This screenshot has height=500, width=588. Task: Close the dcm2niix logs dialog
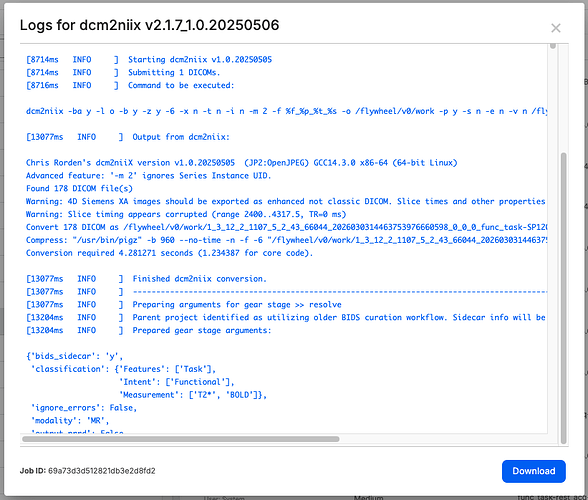click(555, 28)
